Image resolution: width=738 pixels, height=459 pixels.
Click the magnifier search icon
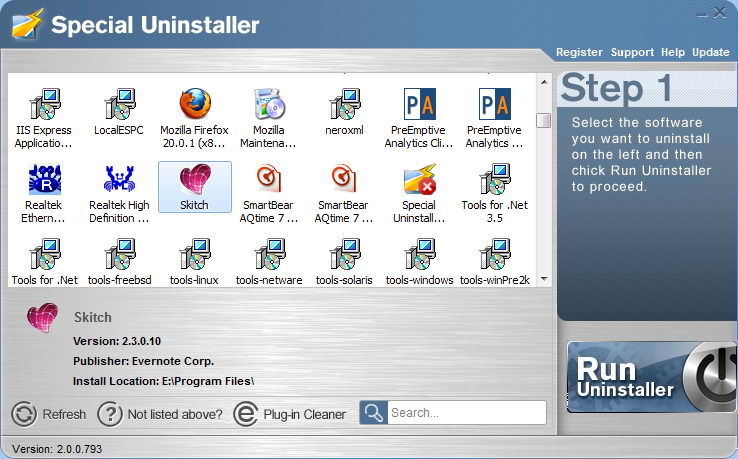pos(374,413)
